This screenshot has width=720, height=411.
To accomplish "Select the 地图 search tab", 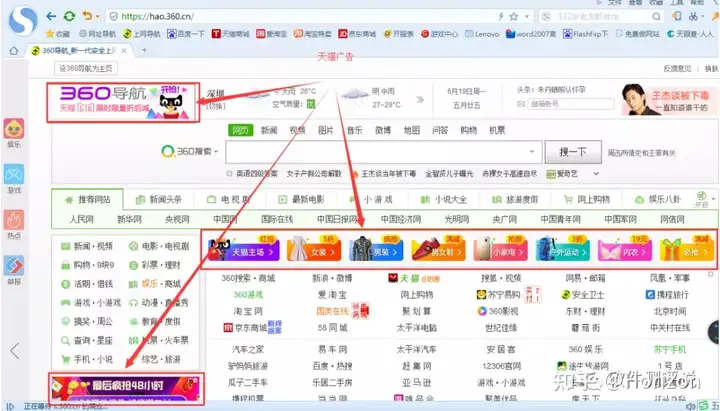I will coord(411,130).
